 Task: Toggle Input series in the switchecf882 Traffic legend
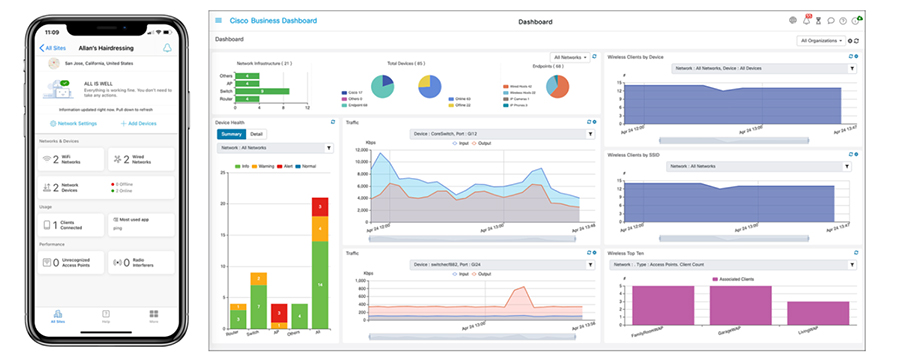pyautogui.click(x=461, y=274)
